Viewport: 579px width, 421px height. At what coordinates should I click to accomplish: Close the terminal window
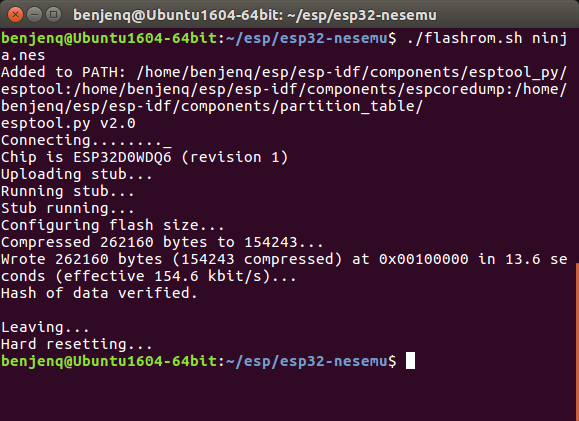tap(15, 15)
